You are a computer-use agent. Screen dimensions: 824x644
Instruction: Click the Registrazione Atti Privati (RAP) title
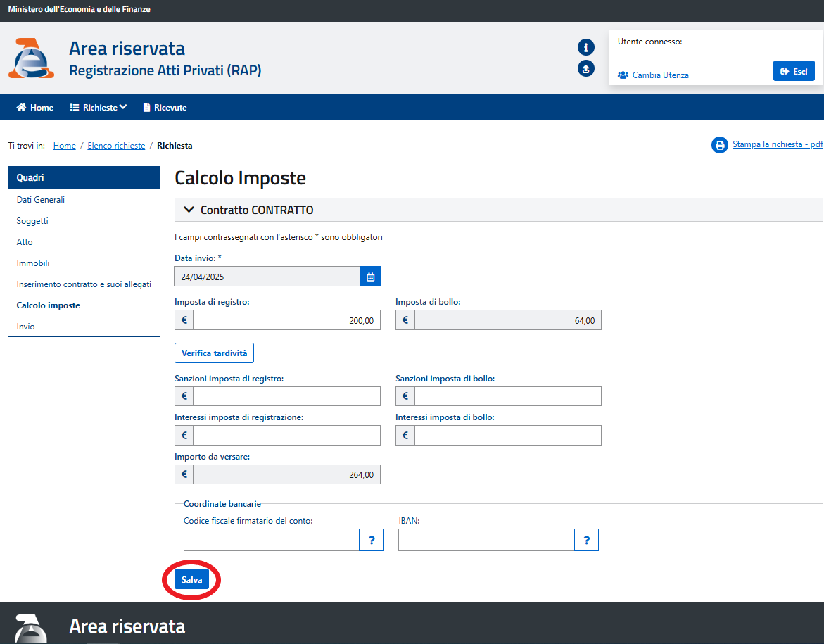click(165, 70)
